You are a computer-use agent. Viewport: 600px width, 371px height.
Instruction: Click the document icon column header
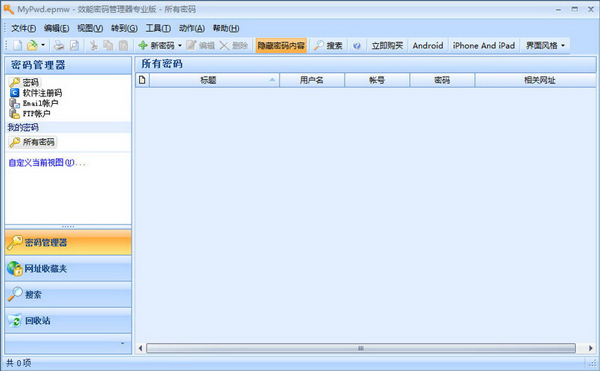142,80
